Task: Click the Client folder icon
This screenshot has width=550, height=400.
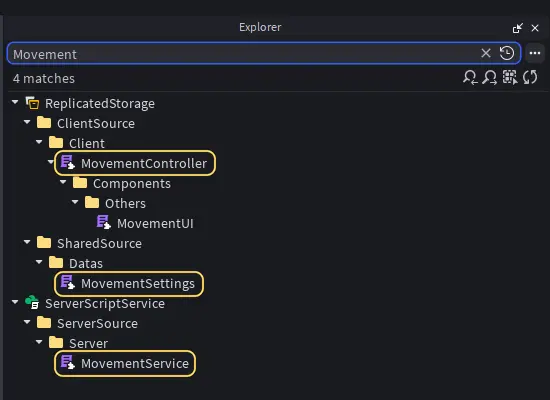Action: point(56,143)
